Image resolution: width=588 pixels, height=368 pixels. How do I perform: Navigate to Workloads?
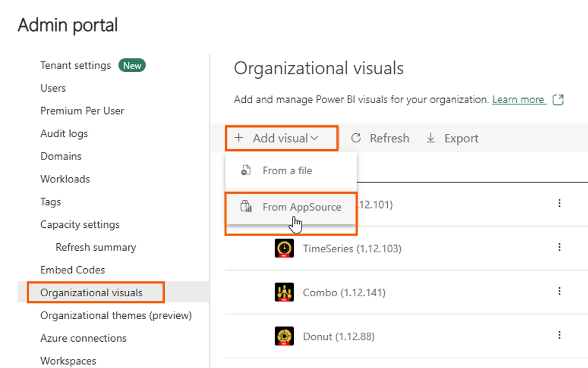[65, 179]
